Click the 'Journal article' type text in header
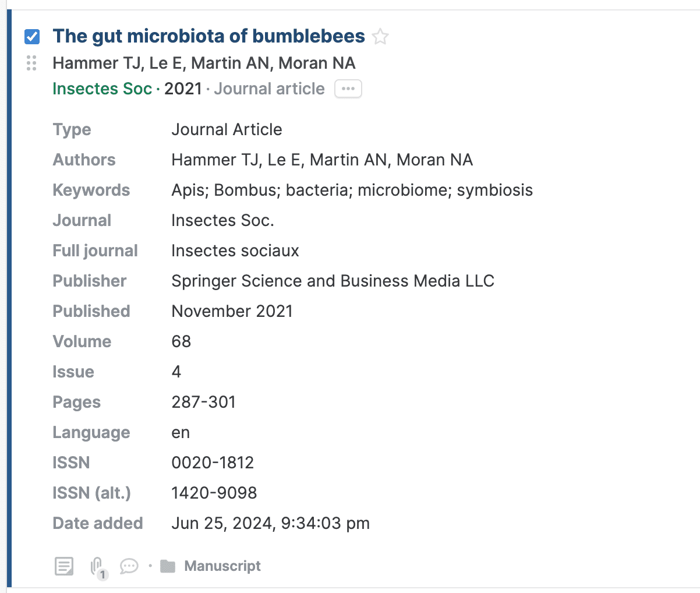The height and width of the screenshot is (593, 700). click(x=269, y=89)
